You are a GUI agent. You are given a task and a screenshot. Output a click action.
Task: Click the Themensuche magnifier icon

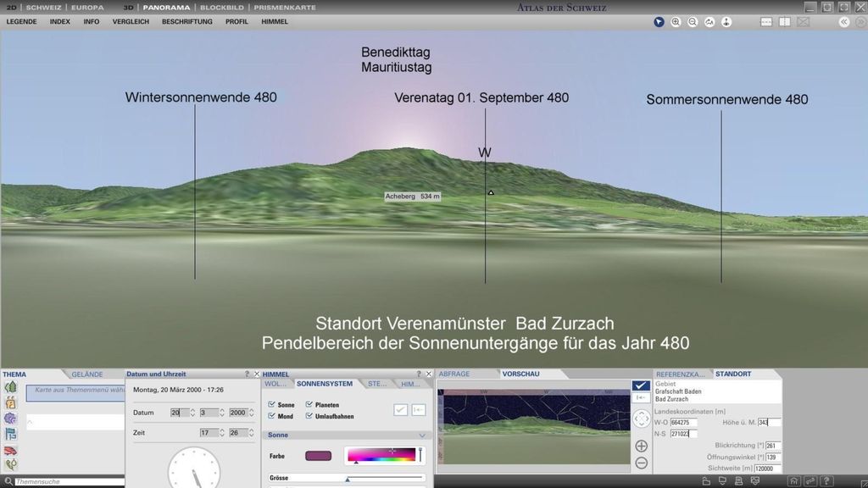click(8, 481)
